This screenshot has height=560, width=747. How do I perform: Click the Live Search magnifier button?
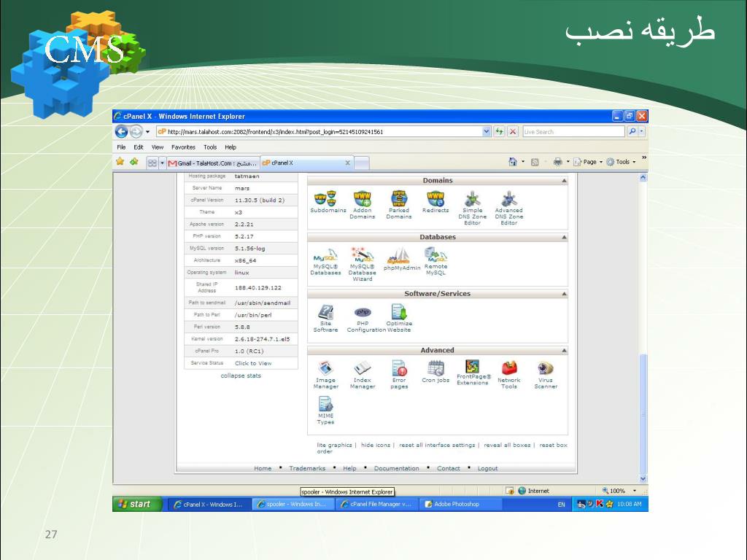click(x=632, y=131)
